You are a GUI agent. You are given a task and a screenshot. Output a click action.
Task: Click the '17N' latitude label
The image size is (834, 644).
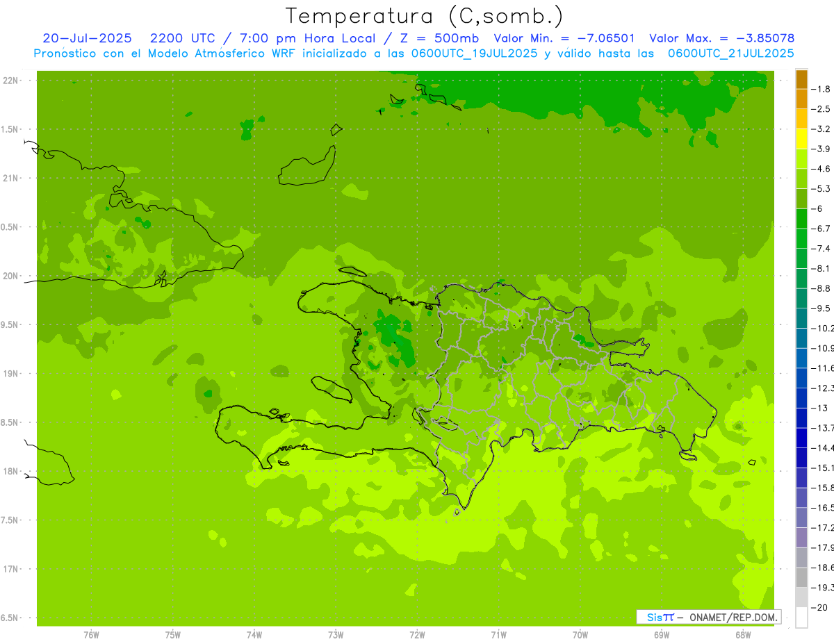pos(10,569)
